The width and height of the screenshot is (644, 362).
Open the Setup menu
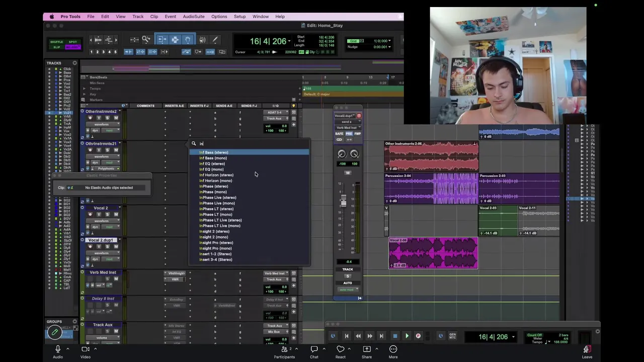pos(239,16)
